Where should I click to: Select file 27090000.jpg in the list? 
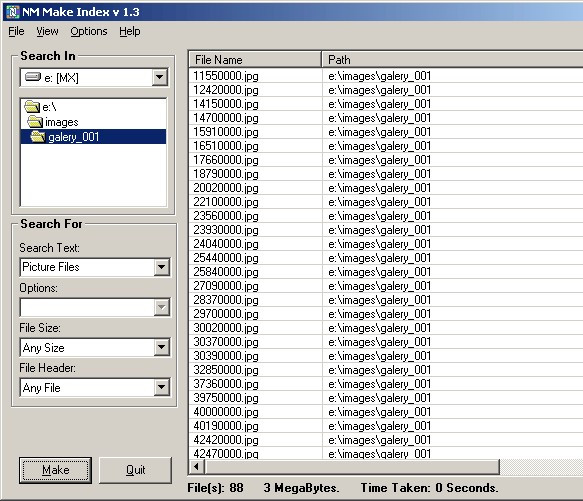(x=226, y=286)
